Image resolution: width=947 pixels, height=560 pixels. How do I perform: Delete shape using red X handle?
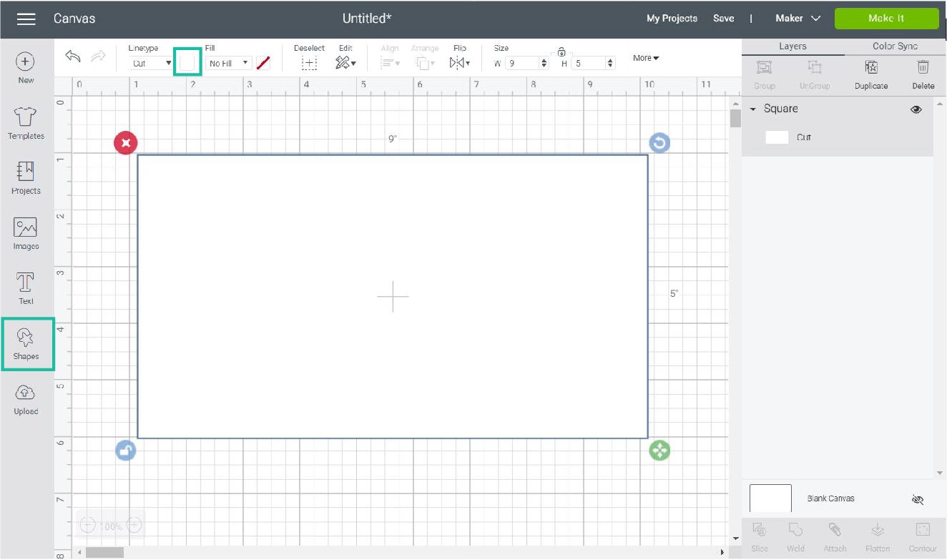tap(126, 143)
